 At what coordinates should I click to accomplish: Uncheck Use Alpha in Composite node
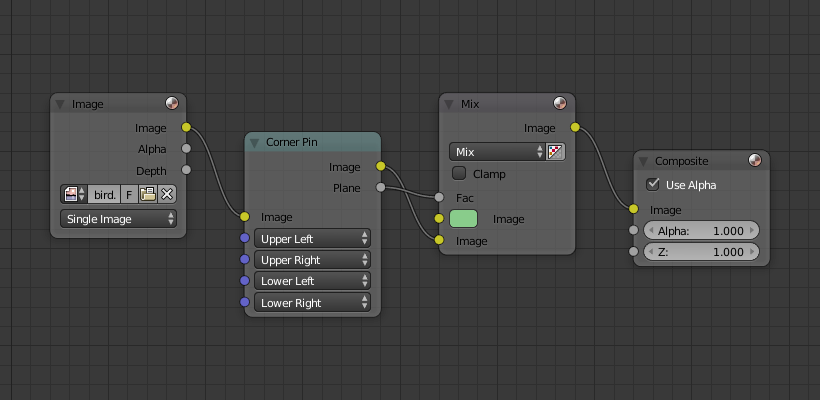click(653, 184)
